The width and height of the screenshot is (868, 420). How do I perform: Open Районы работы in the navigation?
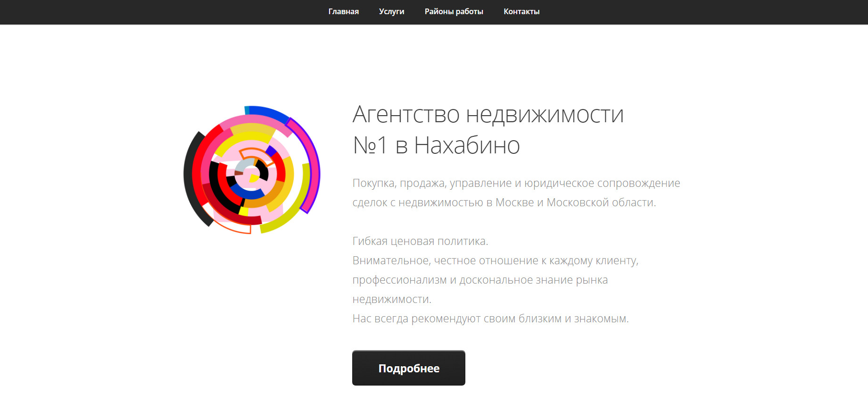pyautogui.click(x=454, y=12)
